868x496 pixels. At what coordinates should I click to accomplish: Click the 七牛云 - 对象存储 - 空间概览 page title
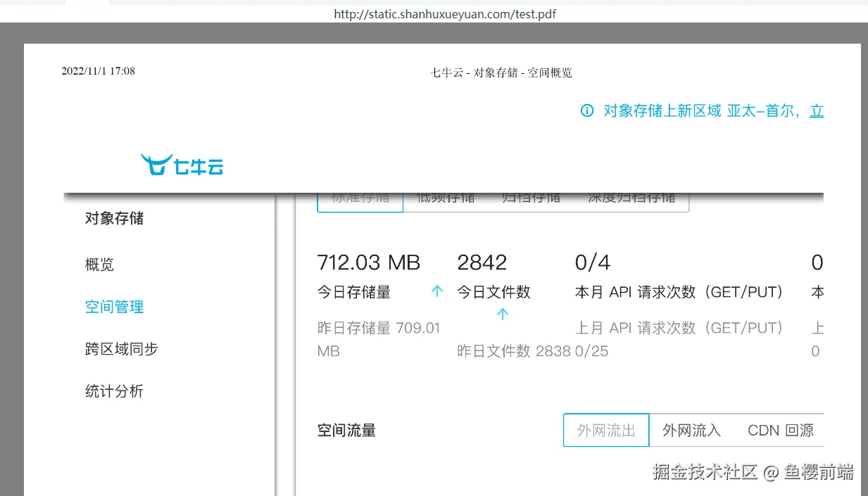501,72
